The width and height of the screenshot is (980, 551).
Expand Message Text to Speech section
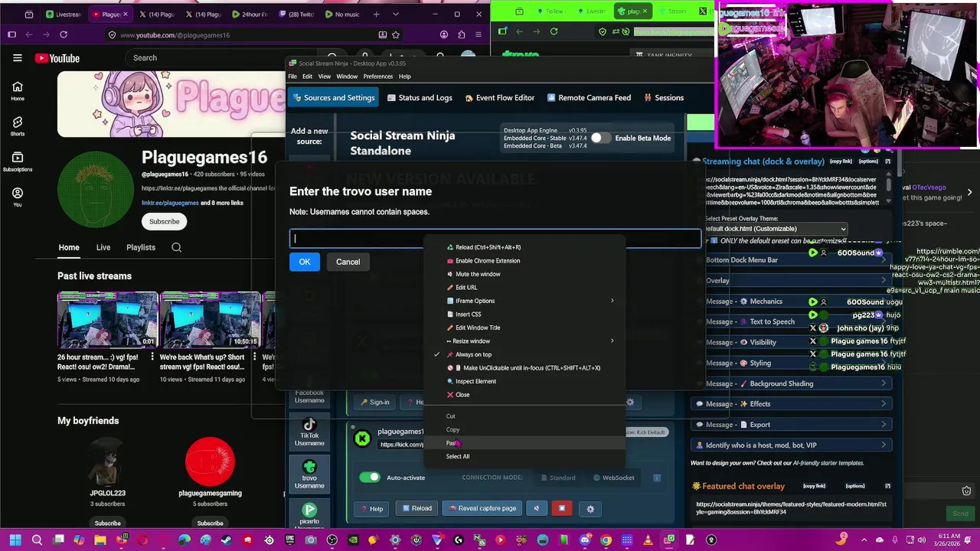tap(792, 322)
